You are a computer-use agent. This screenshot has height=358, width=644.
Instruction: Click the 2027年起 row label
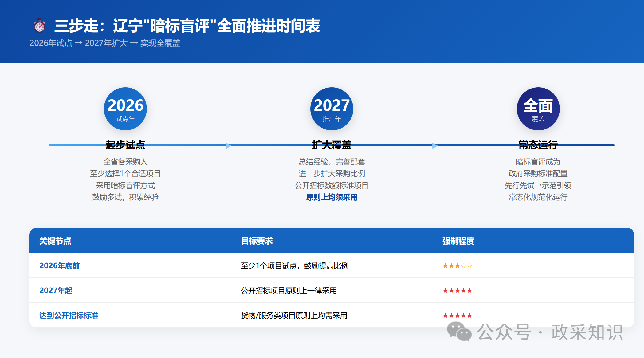point(56,291)
